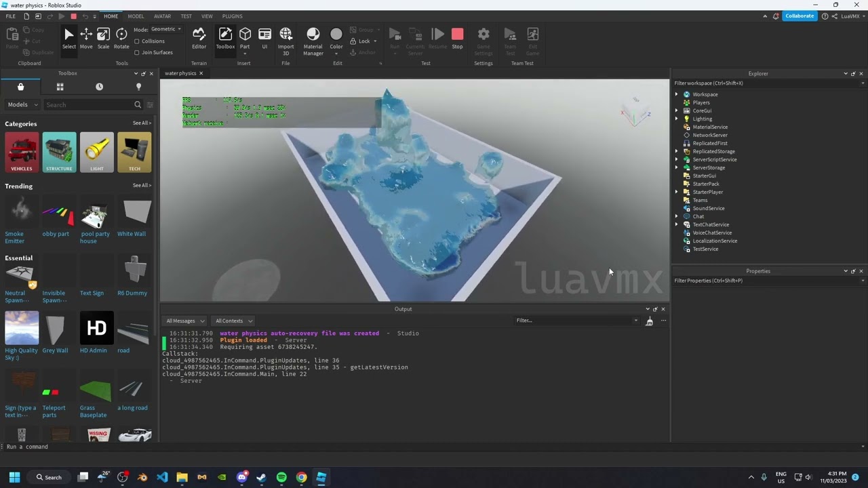The image size is (868, 488).
Task: Open the All Messages filter dropdown
Action: click(x=185, y=321)
